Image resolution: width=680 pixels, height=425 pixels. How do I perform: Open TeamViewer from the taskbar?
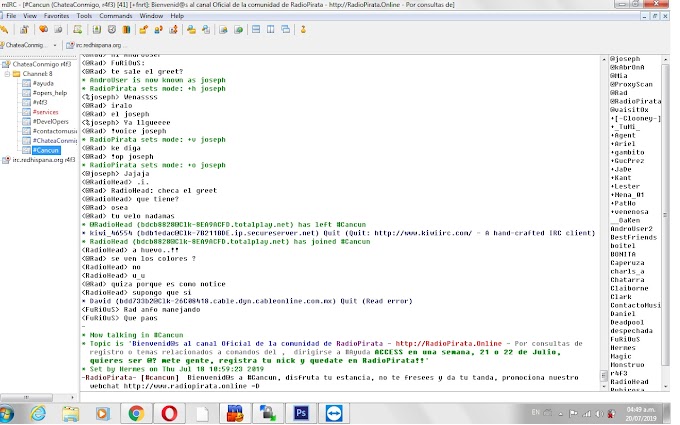334,413
